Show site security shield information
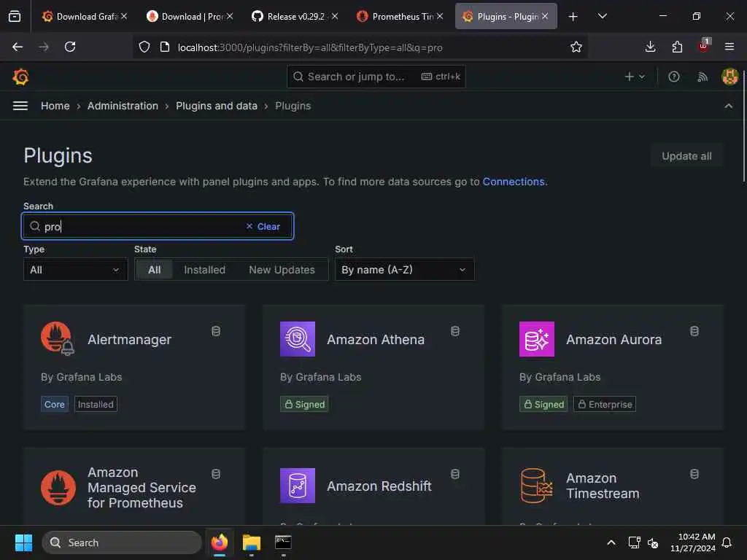Viewport: 747px width, 560px height. coord(144,47)
